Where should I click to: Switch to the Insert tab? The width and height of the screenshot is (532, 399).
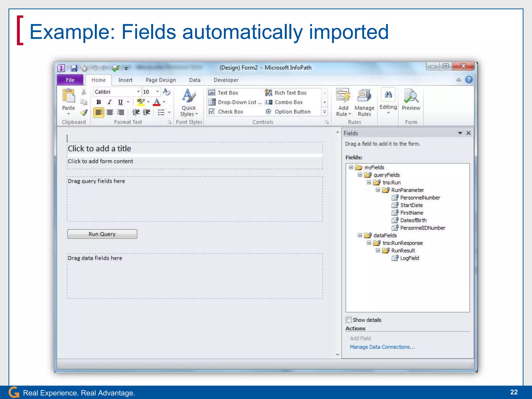point(125,80)
